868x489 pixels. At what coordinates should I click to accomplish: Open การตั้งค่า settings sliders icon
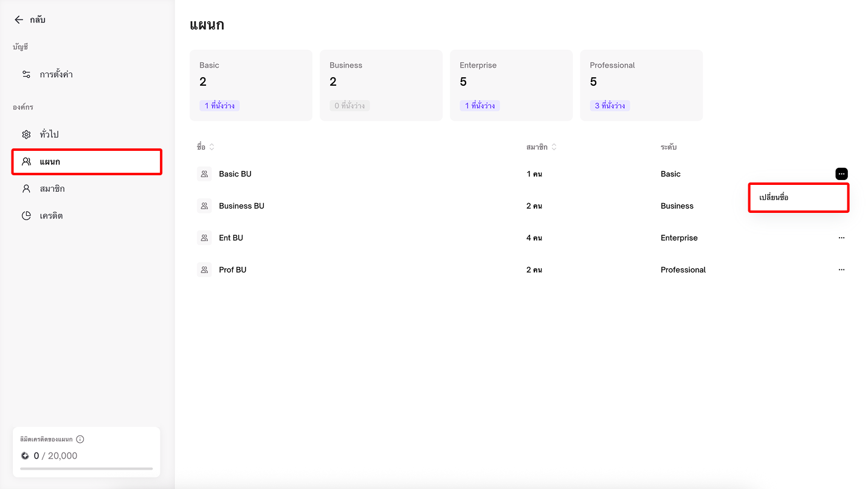pyautogui.click(x=26, y=74)
